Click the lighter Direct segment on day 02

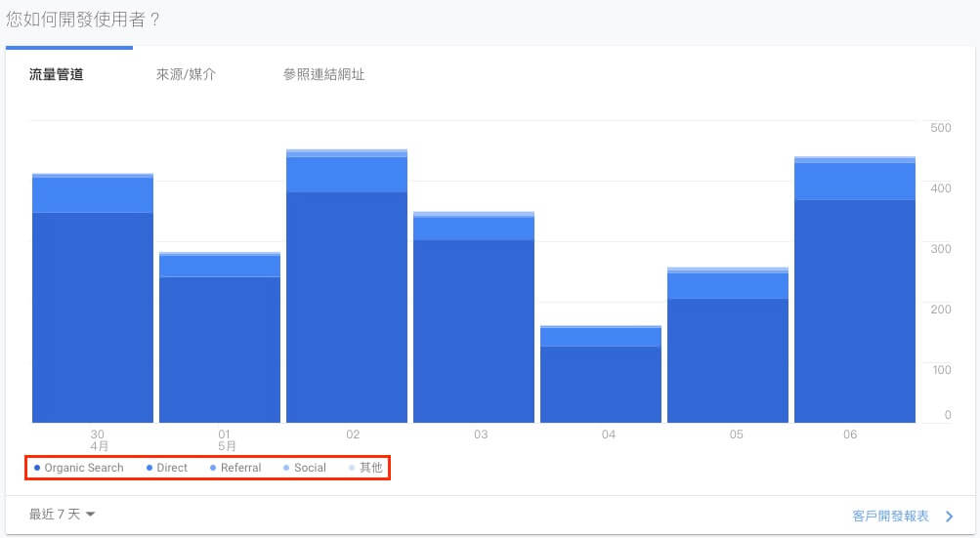347,174
